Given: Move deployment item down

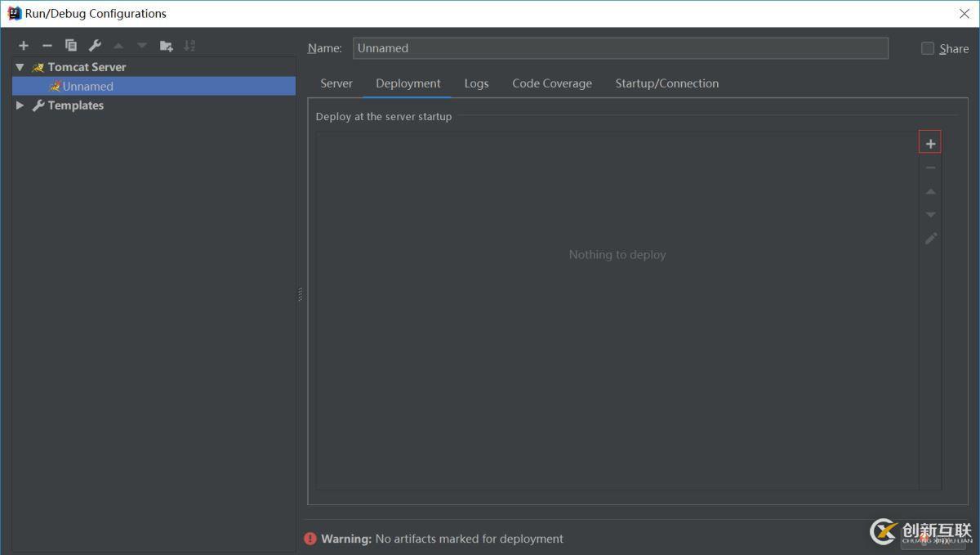Looking at the screenshot, I should click(x=930, y=215).
